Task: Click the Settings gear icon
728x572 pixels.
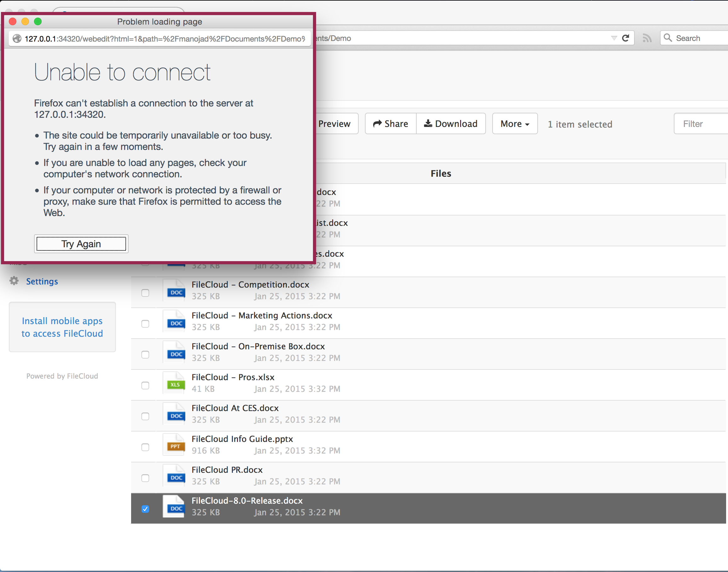Action: [14, 281]
